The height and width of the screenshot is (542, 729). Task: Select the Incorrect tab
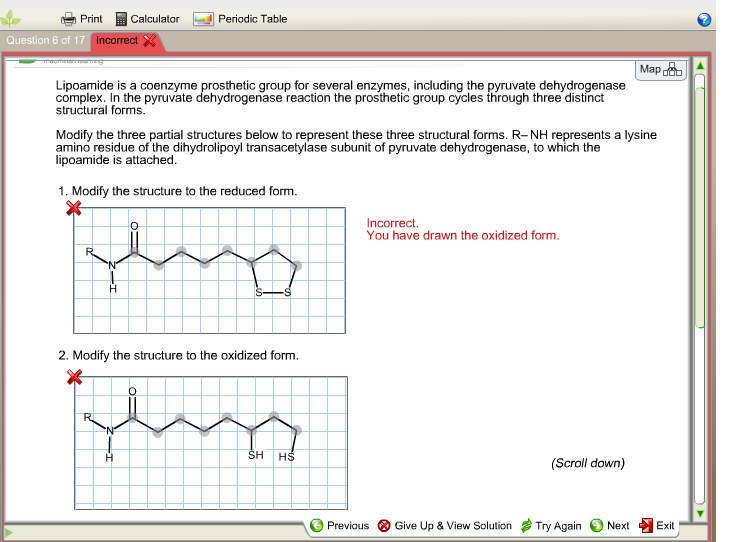coord(124,40)
